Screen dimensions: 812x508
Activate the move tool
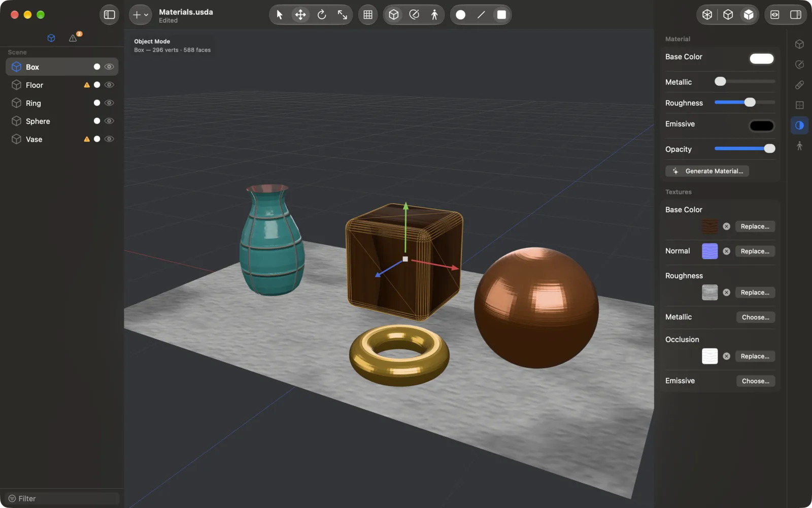click(x=300, y=15)
